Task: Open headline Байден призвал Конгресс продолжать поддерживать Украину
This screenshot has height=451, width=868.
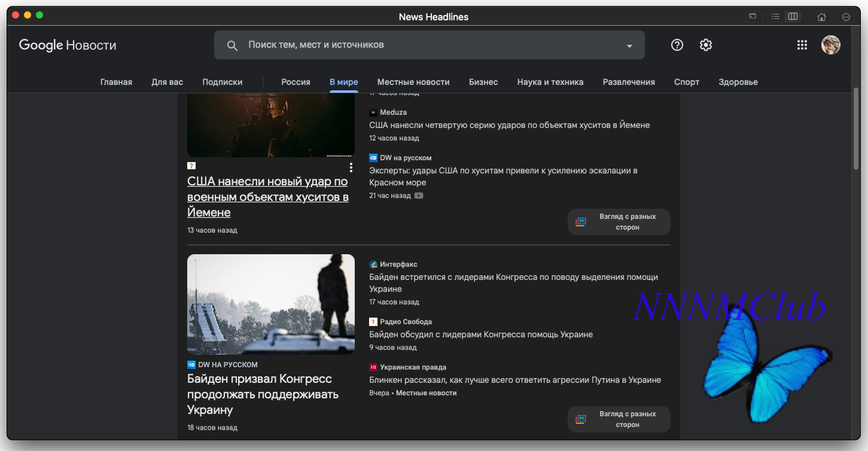Action: tap(263, 394)
